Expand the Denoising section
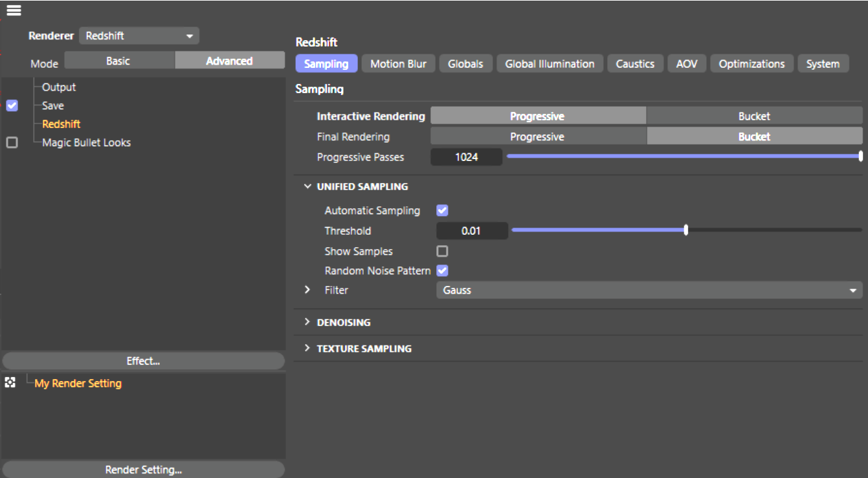868x478 pixels. [307, 321]
